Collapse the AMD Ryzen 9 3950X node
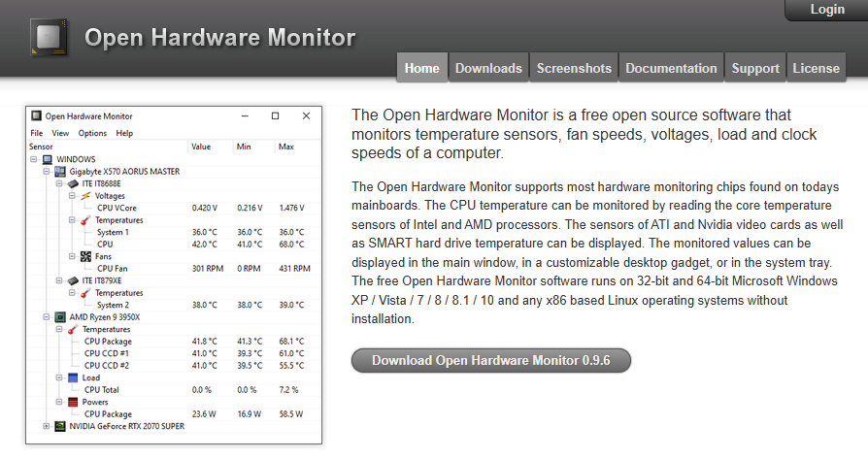 (47, 317)
